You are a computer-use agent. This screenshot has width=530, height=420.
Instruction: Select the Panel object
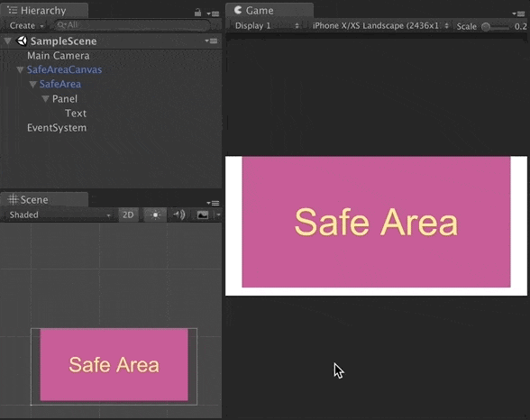(65, 98)
